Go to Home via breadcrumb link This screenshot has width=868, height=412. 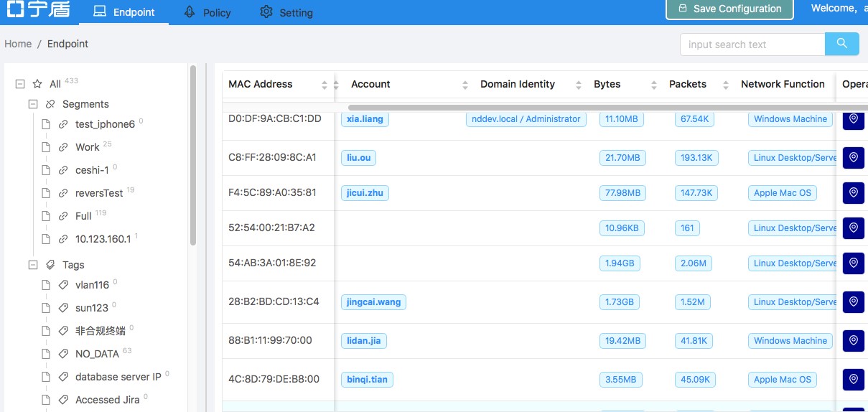[18, 44]
